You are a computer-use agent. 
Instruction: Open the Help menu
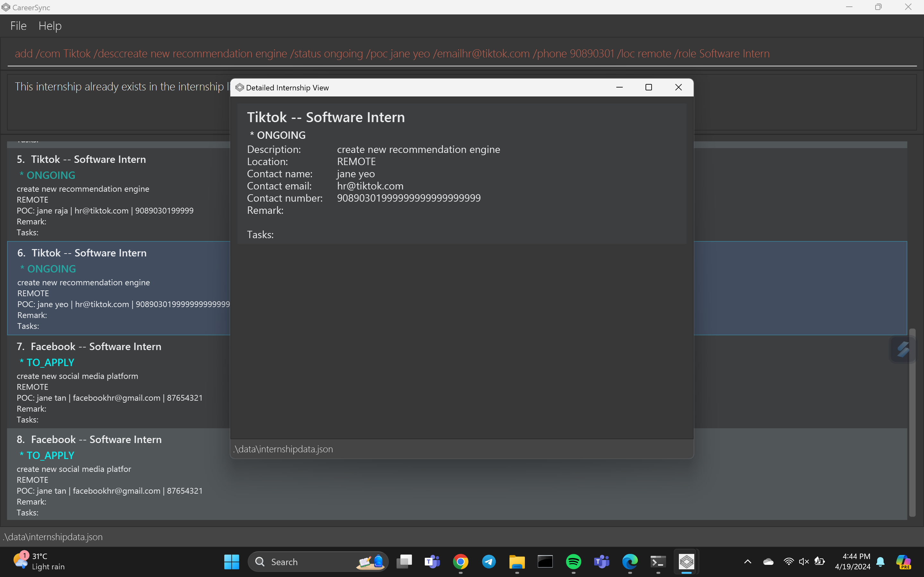pos(50,26)
